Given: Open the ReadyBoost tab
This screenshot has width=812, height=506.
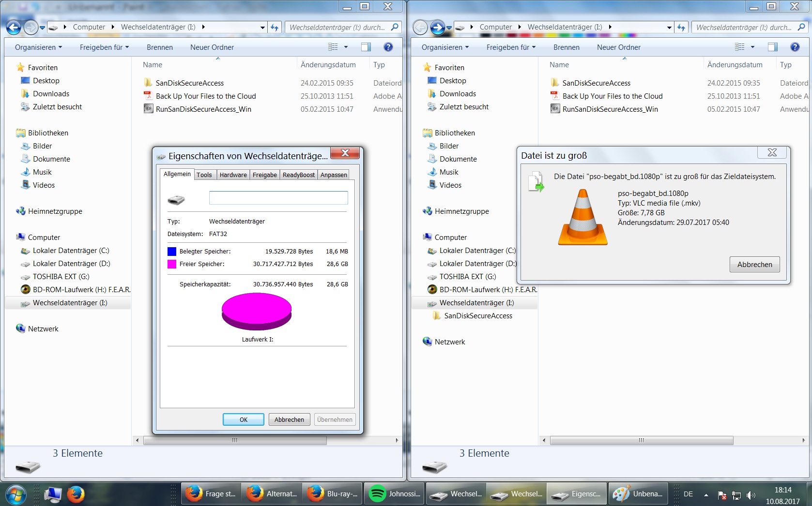Looking at the screenshot, I should [298, 175].
